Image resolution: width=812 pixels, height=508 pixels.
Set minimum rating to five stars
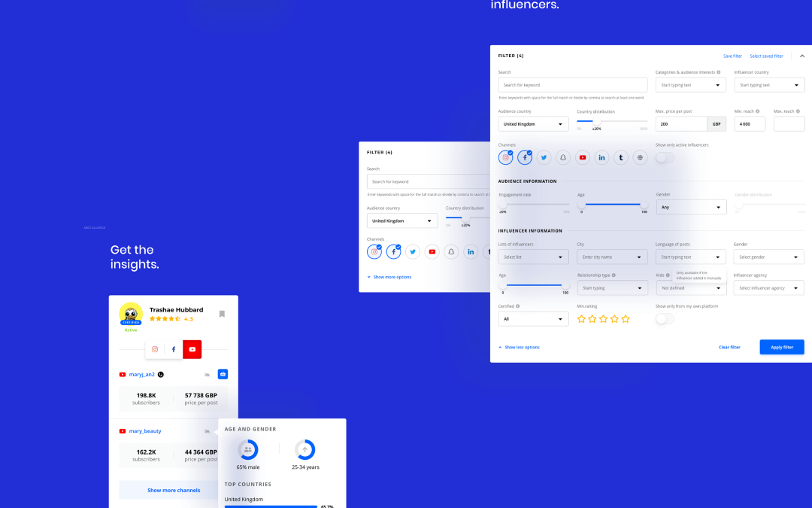(x=626, y=319)
